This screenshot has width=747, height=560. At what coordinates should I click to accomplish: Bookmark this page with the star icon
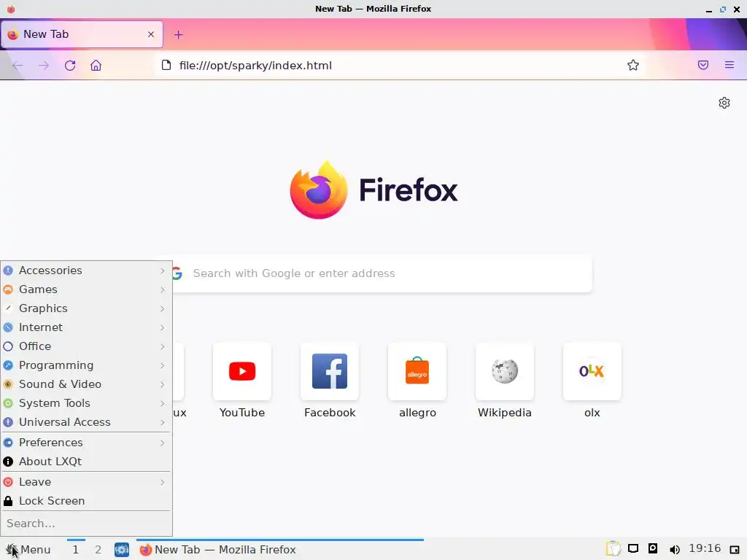coord(632,65)
